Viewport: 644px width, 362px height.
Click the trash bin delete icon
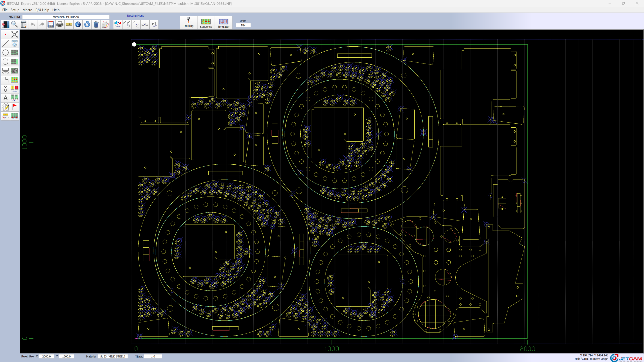point(96,24)
